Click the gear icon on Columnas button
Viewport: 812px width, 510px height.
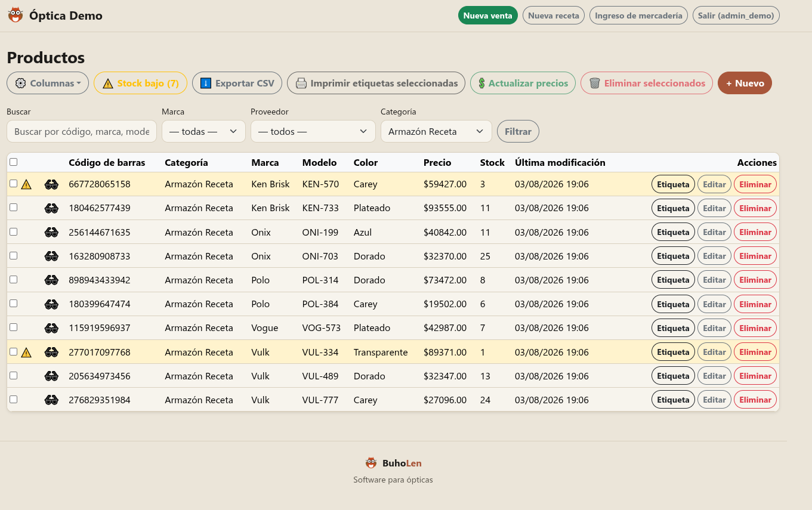pyautogui.click(x=20, y=84)
